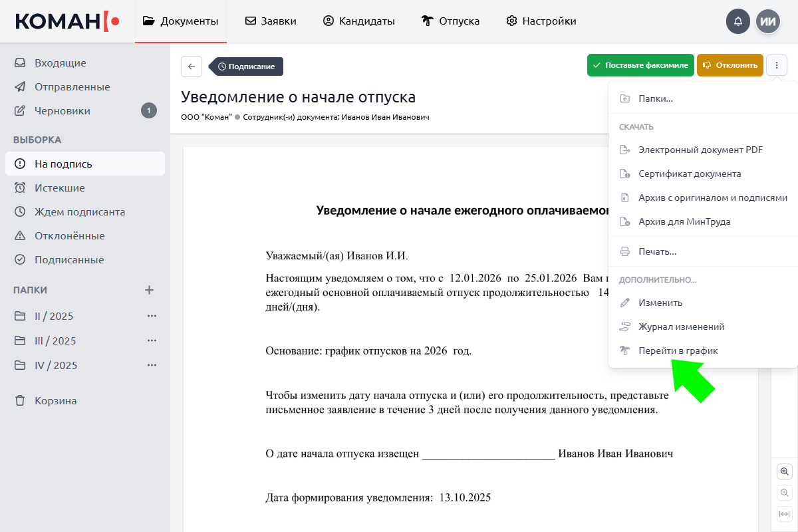Click the zoom in magnifier icon

click(x=785, y=471)
